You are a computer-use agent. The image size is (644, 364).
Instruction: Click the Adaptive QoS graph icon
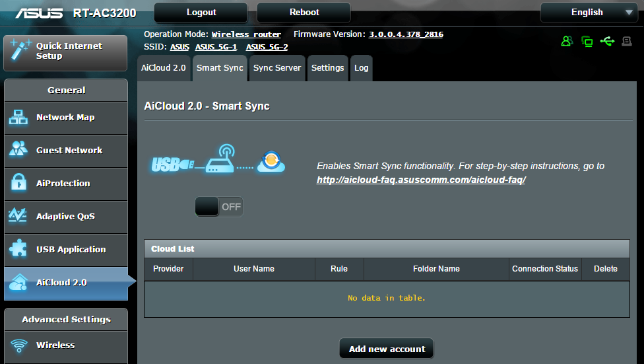18,215
